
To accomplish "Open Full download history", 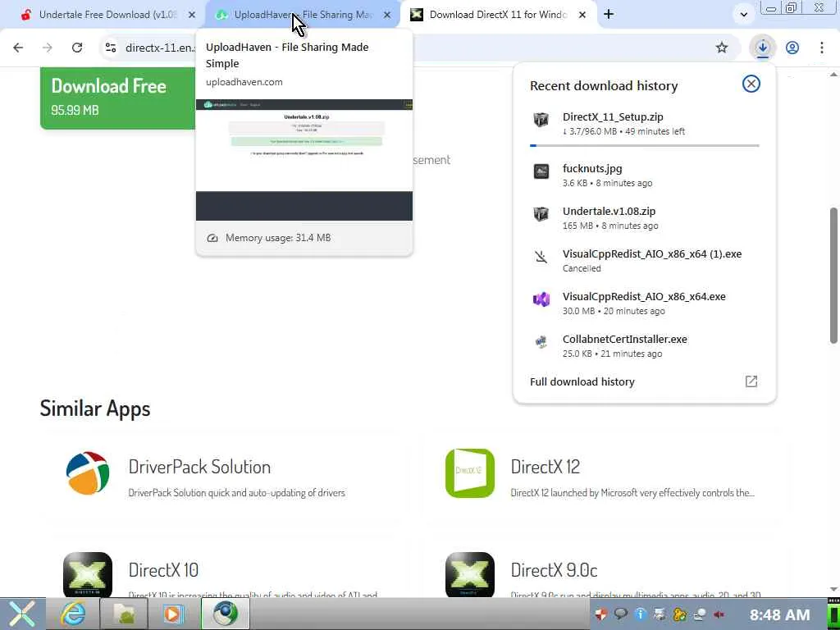I will click(582, 381).
